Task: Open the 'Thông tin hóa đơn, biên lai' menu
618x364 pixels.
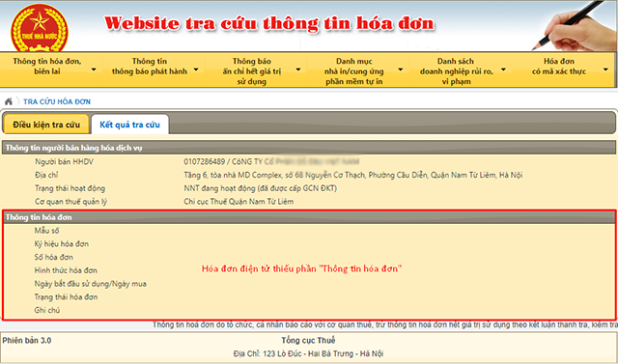Action: pyautogui.click(x=51, y=70)
